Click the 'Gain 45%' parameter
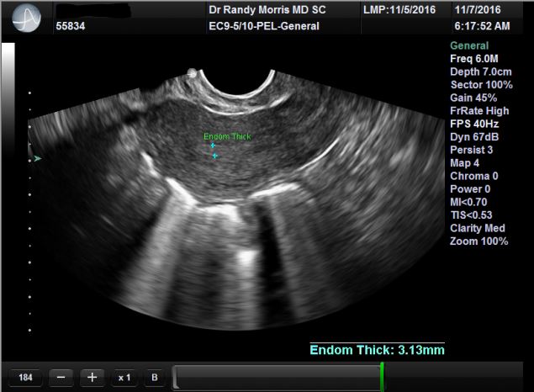 coord(473,98)
